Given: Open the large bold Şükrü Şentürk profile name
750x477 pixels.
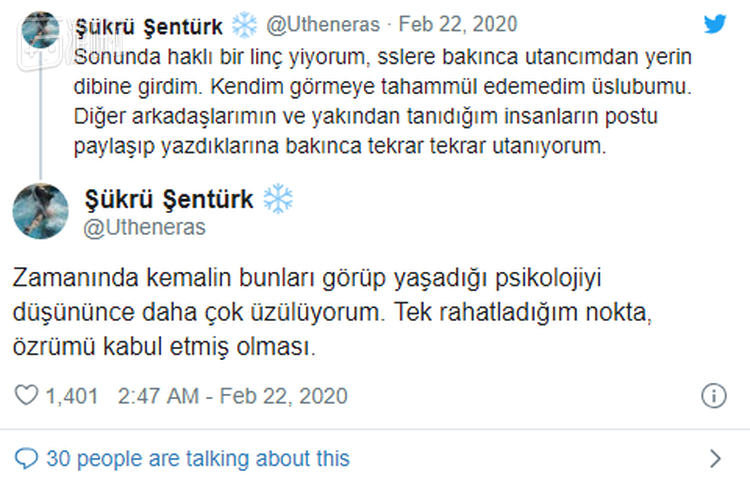Looking at the screenshot, I should point(167,200).
